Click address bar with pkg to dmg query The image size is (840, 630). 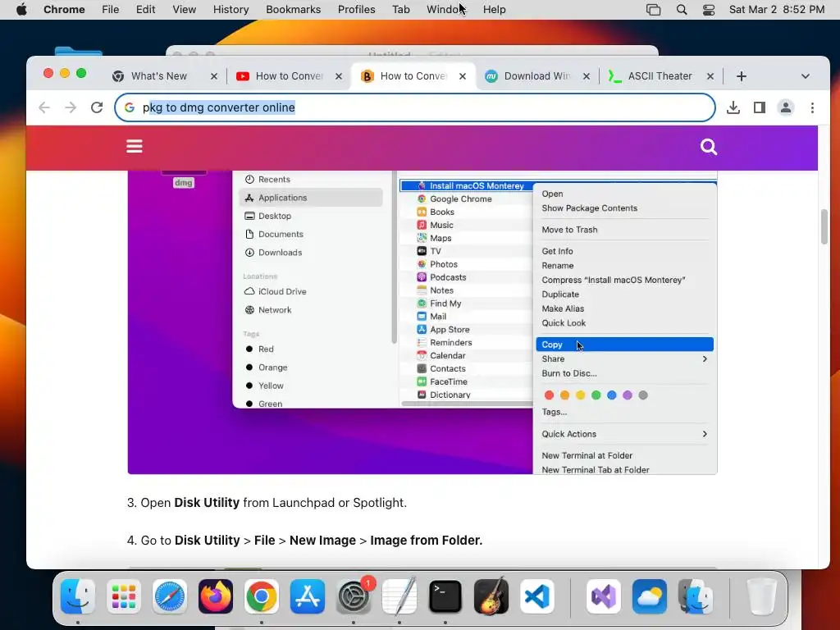[x=415, y=107]
